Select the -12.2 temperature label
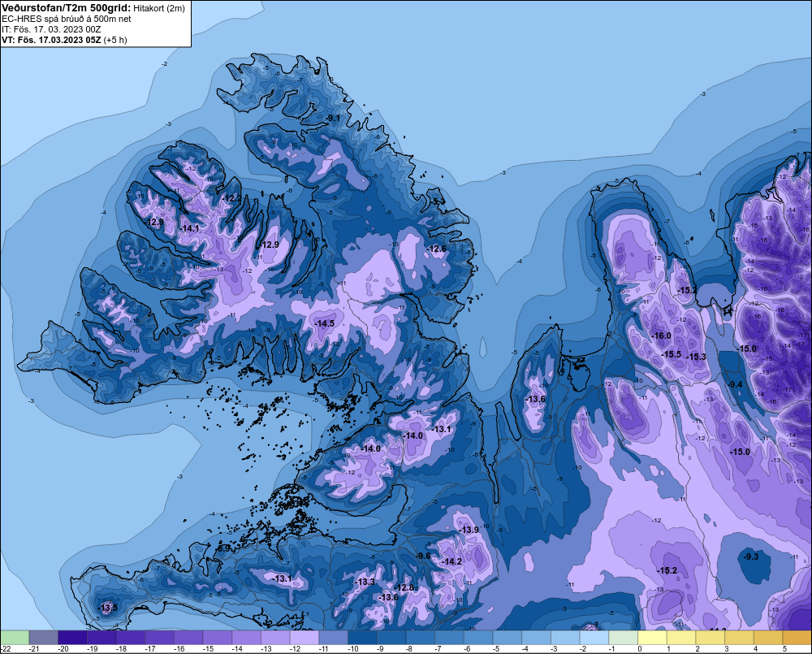 click(x=232, y=198)
